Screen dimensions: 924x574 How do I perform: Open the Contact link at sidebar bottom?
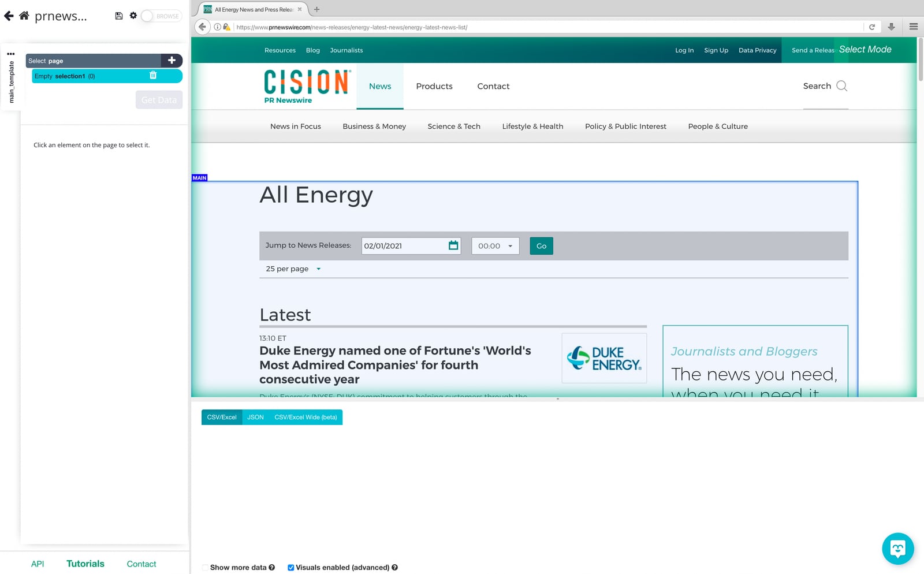[141, 564]
